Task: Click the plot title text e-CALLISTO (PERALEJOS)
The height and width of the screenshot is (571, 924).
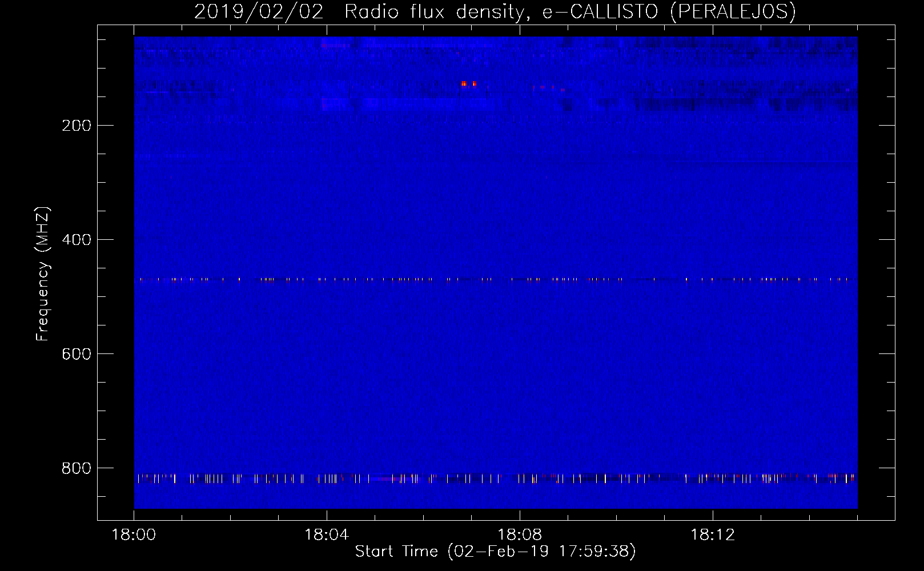Action: [669, 11]
